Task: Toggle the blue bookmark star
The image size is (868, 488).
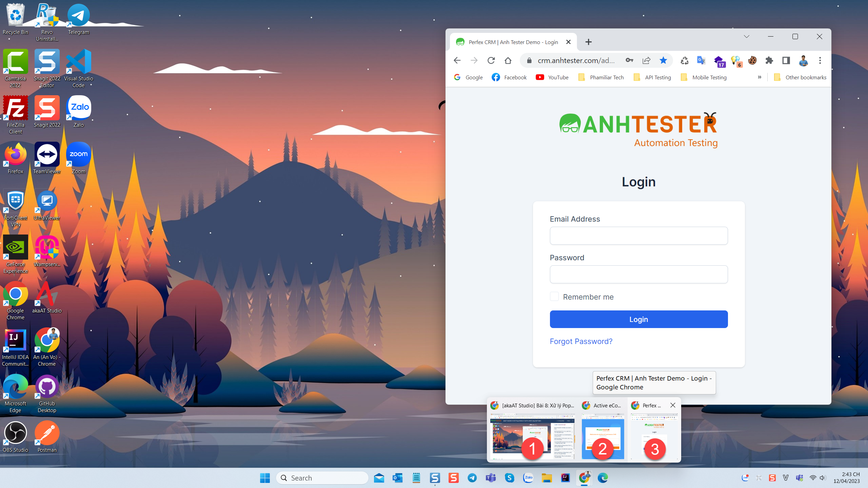Action: point(663,60)
